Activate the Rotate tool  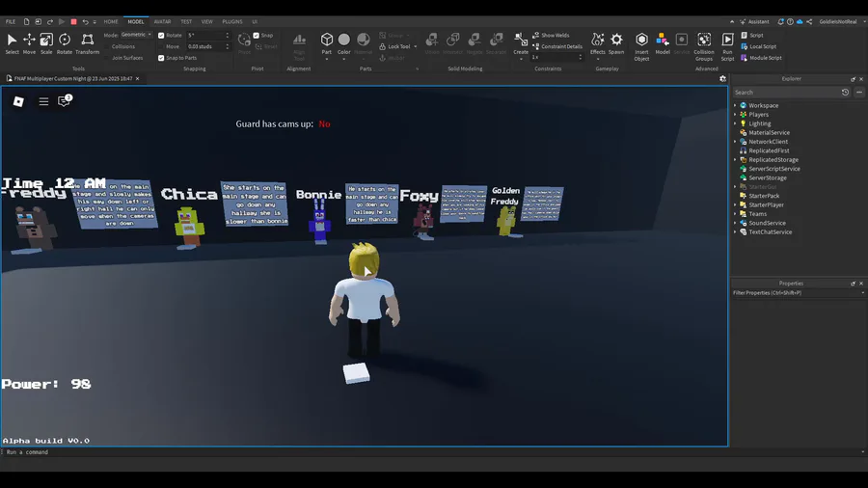tap(65, 43)
